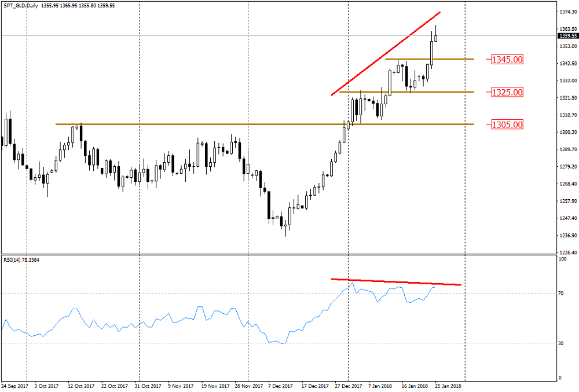Click the RSI 30 level axis label

tap(561, 343)
